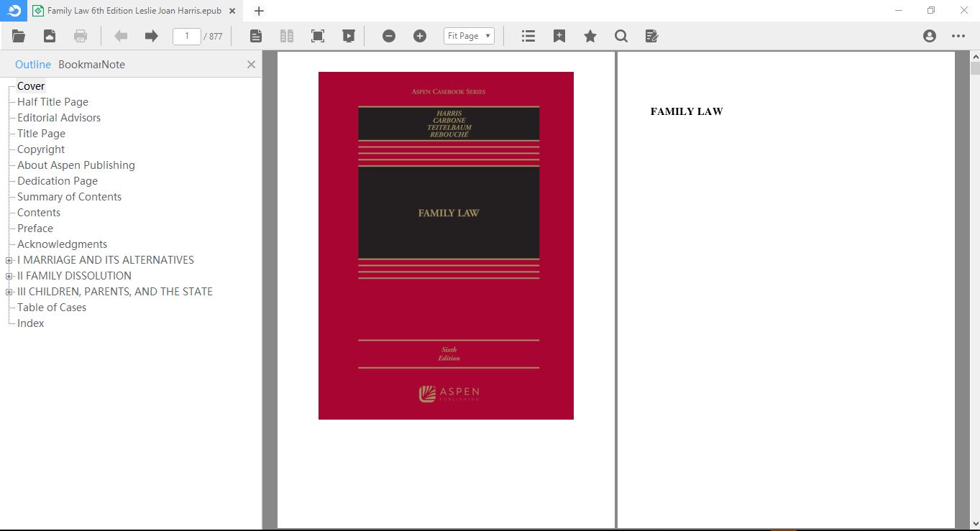Click the cloud save icon
The height and width of the screenshot is (531, 980).
coord(50,36)
